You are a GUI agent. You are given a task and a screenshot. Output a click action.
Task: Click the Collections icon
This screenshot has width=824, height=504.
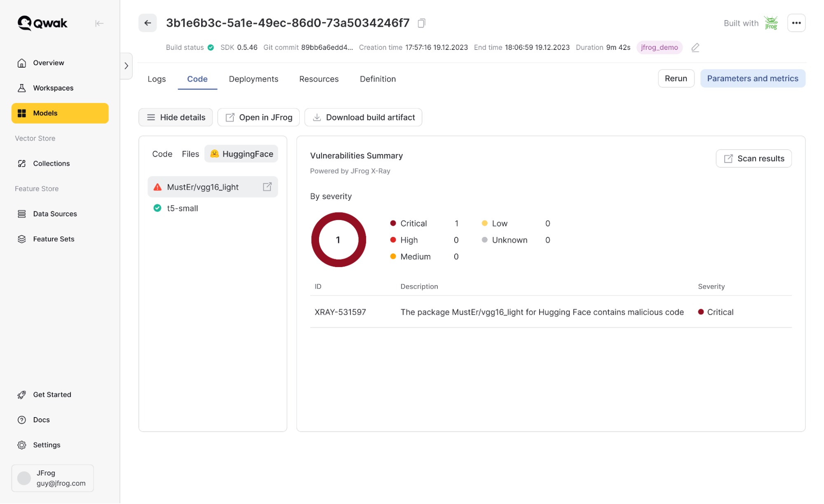coord(22,163)
